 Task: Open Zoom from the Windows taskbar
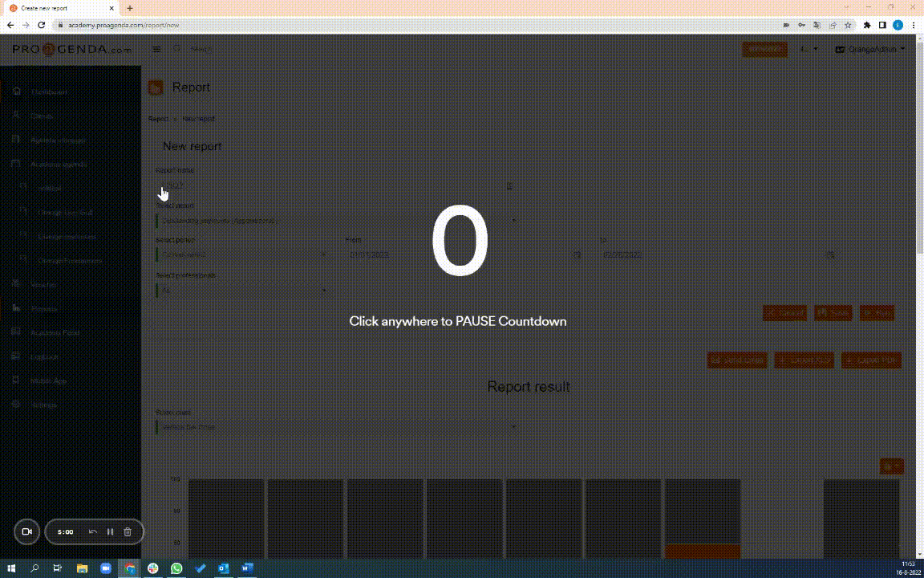(105, 568)
